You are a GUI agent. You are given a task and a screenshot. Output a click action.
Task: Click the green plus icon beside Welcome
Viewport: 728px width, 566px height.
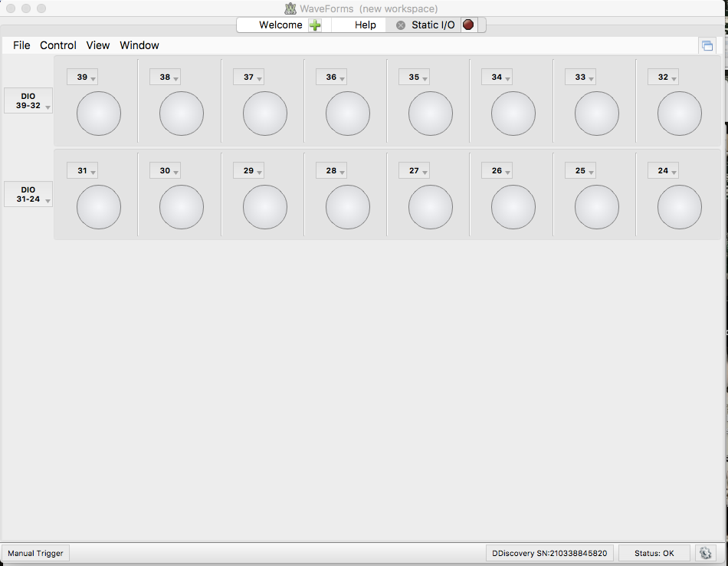pos(315,25)
